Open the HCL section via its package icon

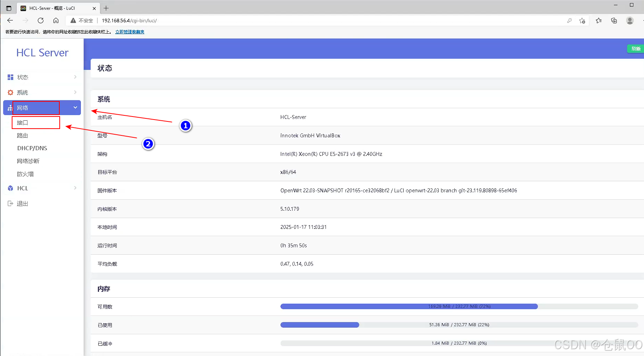(x=10, y=188)
